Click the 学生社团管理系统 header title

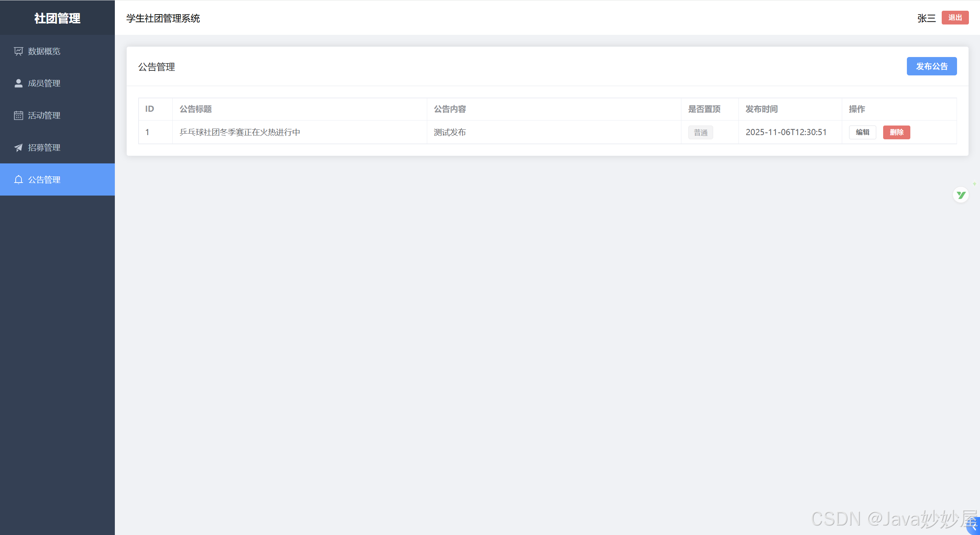coord(163,18)
